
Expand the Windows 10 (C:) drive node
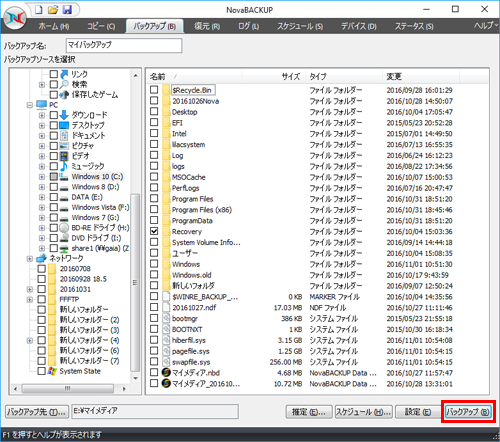42,177
